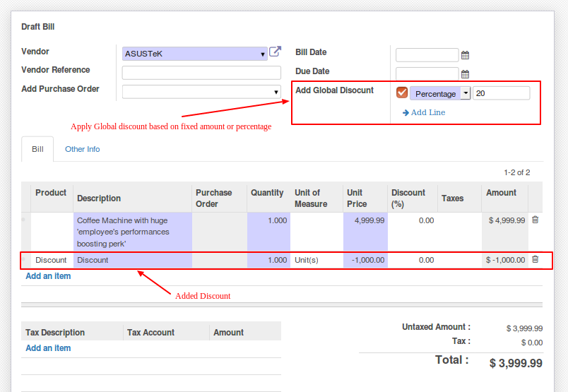Toggle the Add Global Discount checkbox
Screen dimensions: 568x392
[402, 93]
